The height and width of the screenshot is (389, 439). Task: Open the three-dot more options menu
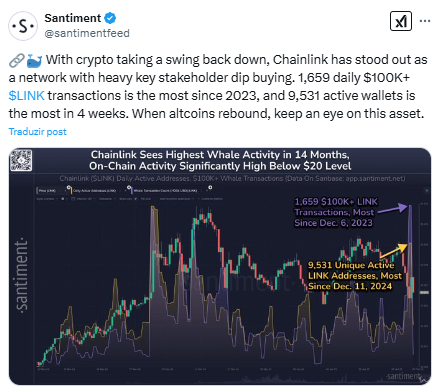(x=425, y=21)
